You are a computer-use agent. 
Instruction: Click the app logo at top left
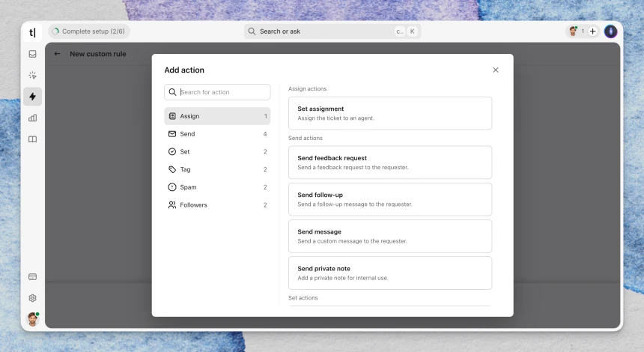tap(32, 32)
